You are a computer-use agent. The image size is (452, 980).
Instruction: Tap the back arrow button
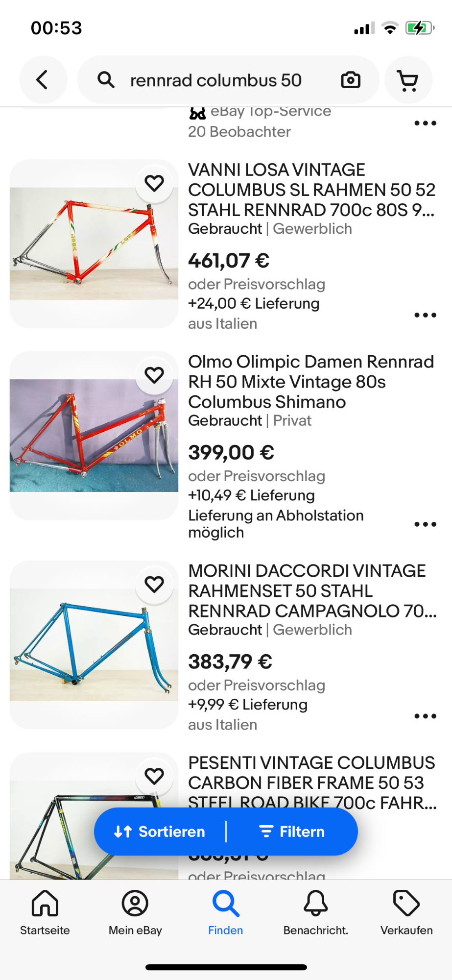[x=43, y=80]
